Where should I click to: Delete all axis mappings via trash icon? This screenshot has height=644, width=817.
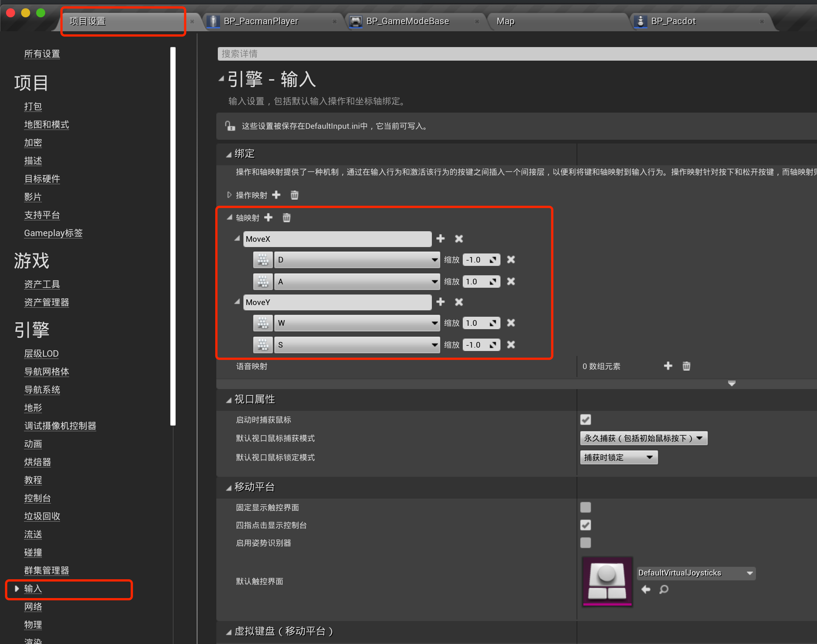tap(286, 218)
